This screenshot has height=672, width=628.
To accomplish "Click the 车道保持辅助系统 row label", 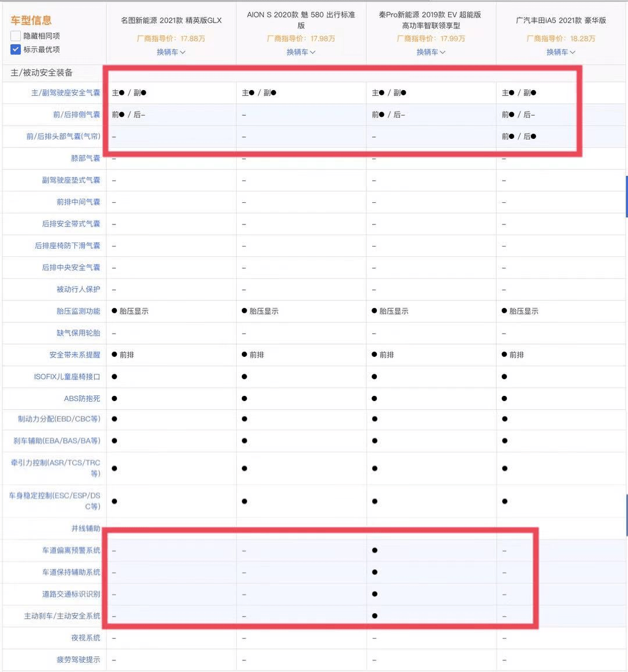I will 71,572.
